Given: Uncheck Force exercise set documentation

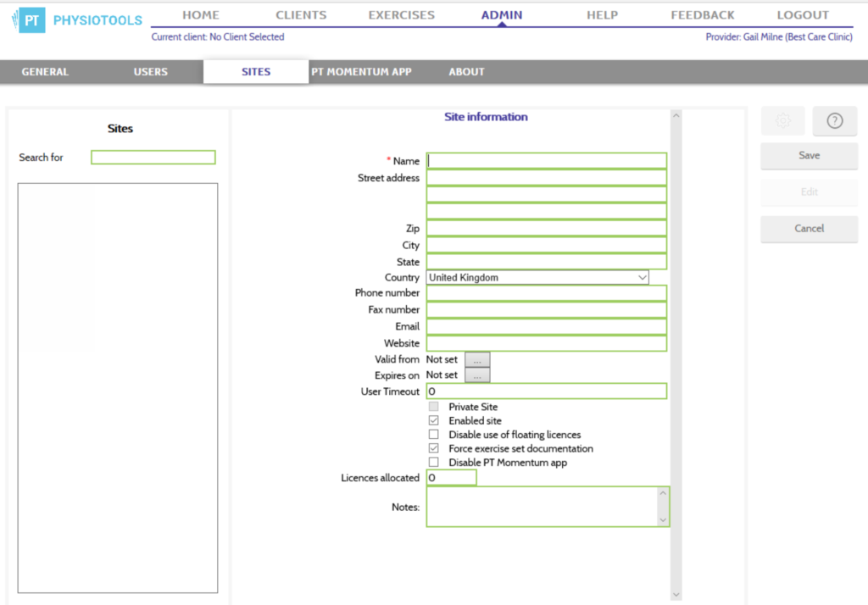Looking at the screenshot, I should (433, 448).
